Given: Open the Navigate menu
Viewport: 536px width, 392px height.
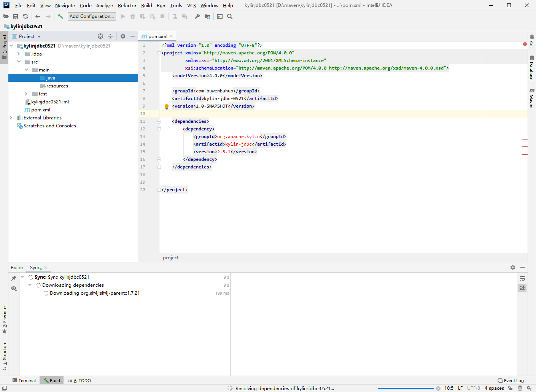Looking at the screenshot, I should tap(65, 6).
